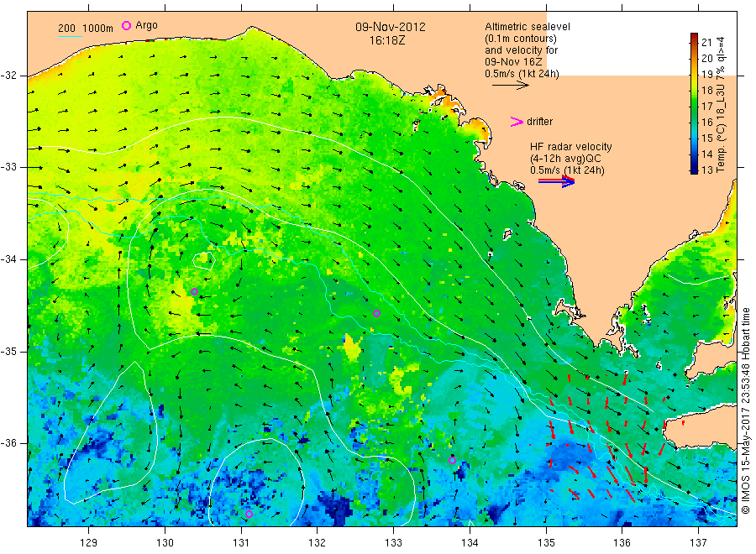Click the latitude label -32
756x554 pixels.
(8, 76)
